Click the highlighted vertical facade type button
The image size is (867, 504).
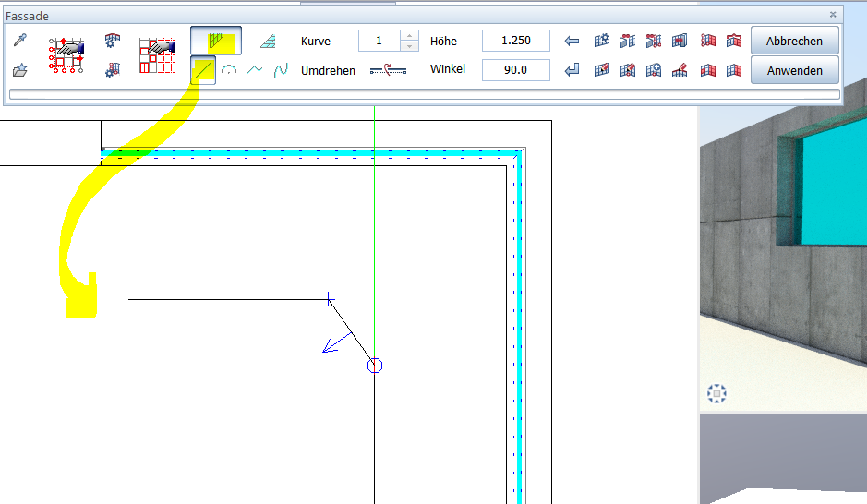tap(216, 41)
